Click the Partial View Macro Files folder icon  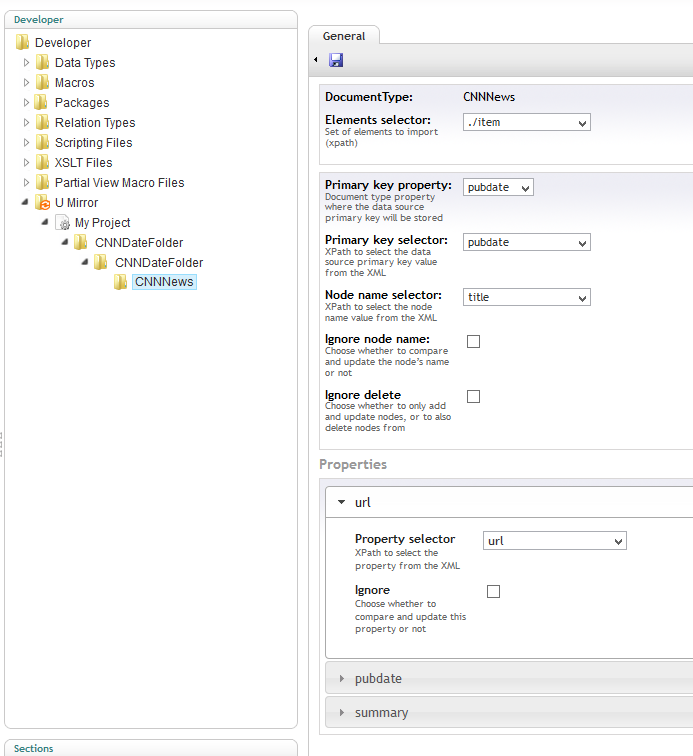(x=42, y=183)
